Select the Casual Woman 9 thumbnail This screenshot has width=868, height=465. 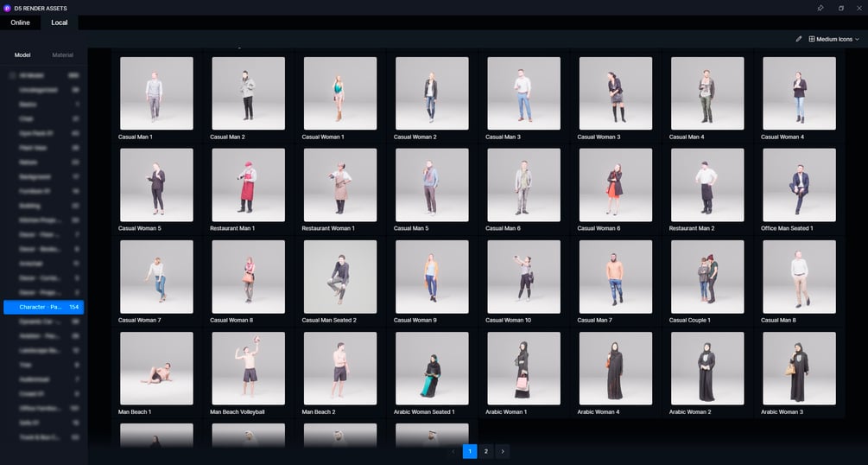coord(432,277)
